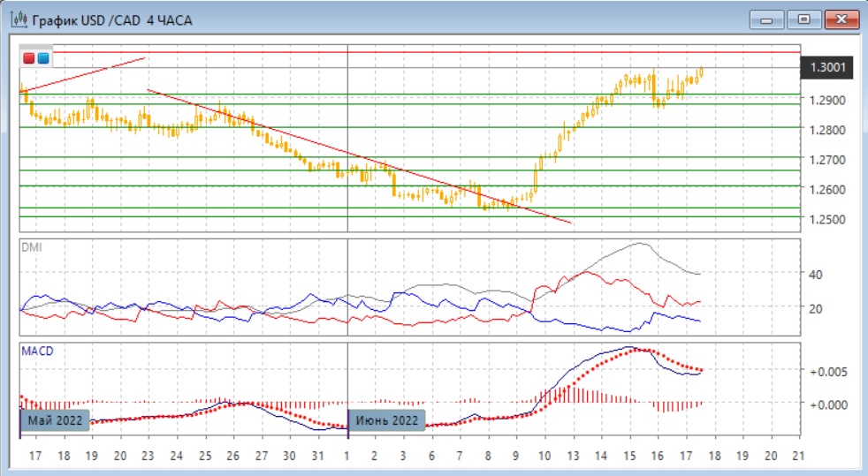868x476 pixels.
Task: Click the chart title 'График USD /CAD 4 ЧАСА'
Action: [x=114, y=19]
